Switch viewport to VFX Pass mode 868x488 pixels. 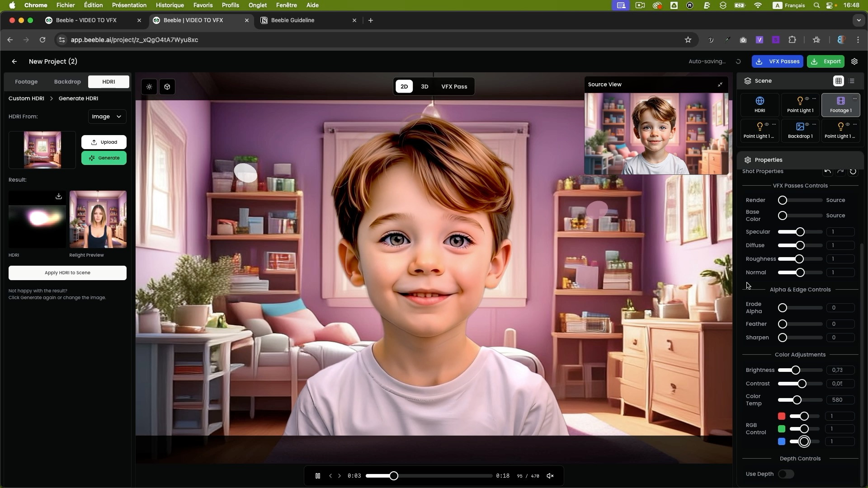coord(454,87)
